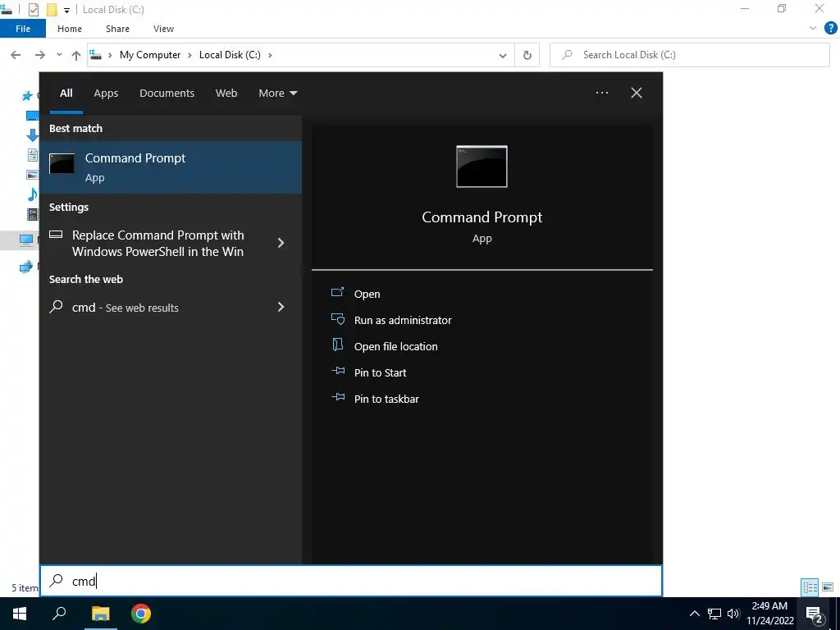Screen dimensions: 840x630
Task: Open the Action Center notifications icon
Action: point(815,614)
